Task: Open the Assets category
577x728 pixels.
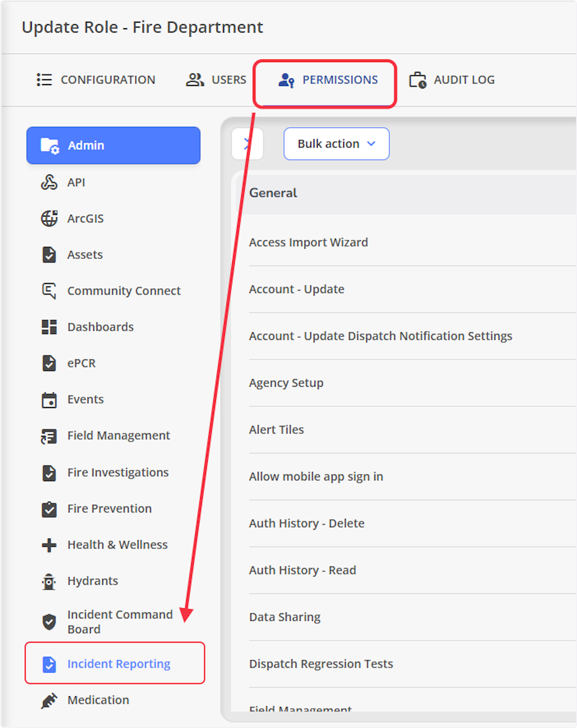Action: pos(113,255)
